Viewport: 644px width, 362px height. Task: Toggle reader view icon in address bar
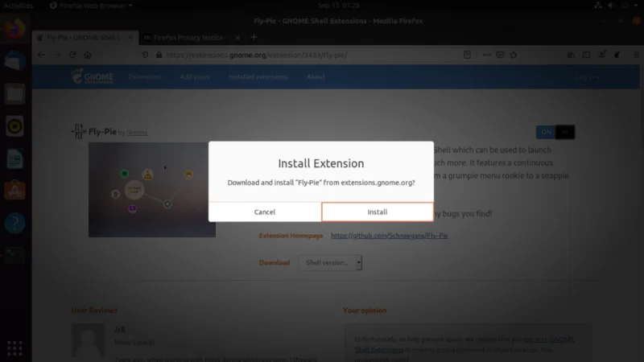pyautogui.click(x=467, y=55)
